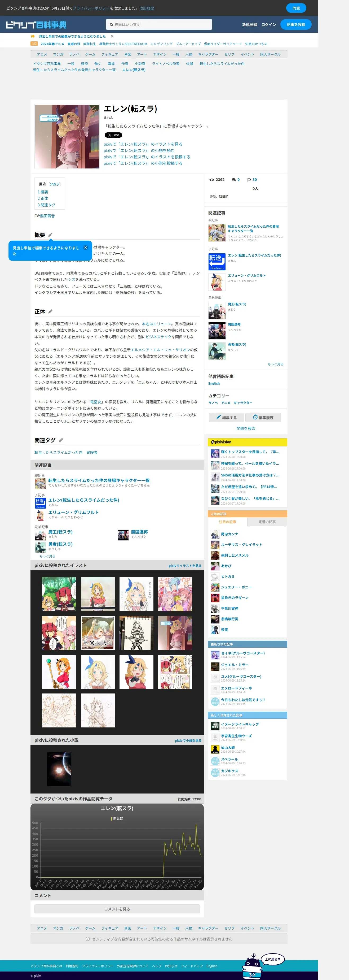Switch to 注目の記事 tab
The width and height of the screenshot is (349, 980).
tap(227, 522)
